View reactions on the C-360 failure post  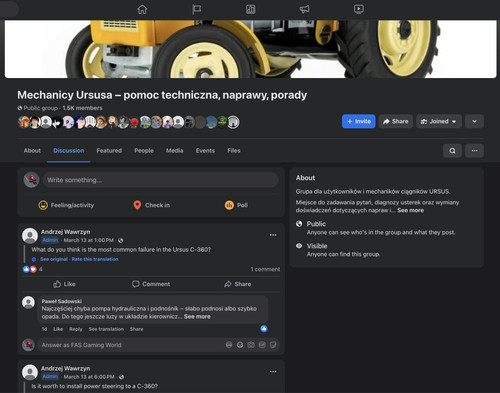[x=32, y=269]
